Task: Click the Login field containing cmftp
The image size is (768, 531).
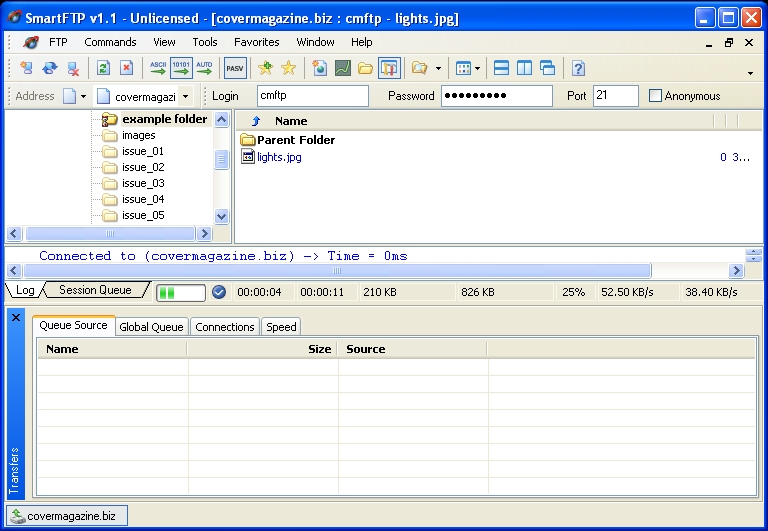Action: (x=312, y=96)
